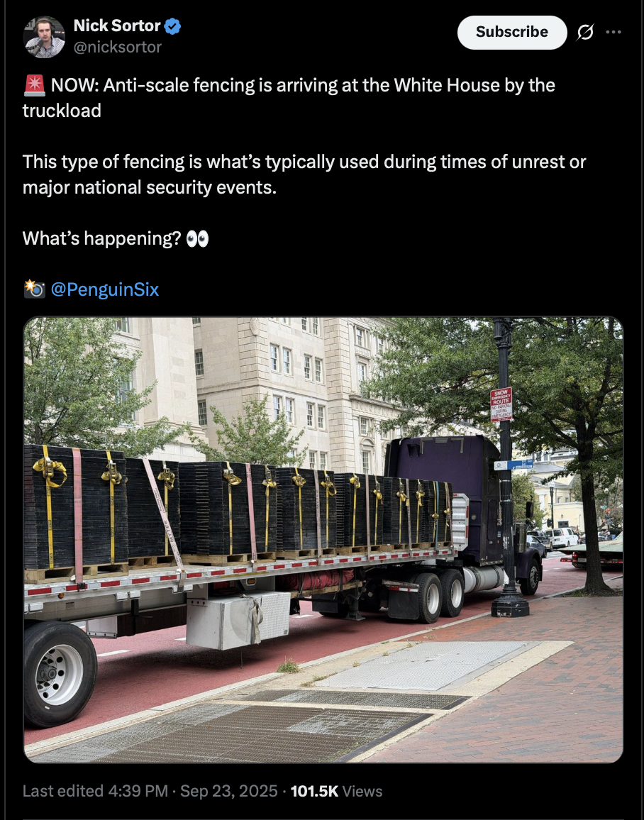This screenshot has width=644, height=820.
Task: Subscribe to Nick Sortor
Action: 512,33
